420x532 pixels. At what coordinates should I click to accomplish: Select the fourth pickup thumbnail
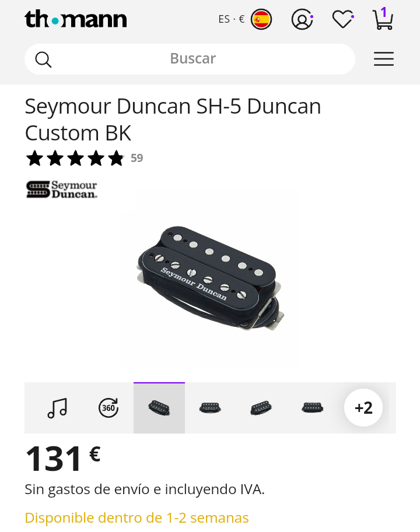click(312, 408)
